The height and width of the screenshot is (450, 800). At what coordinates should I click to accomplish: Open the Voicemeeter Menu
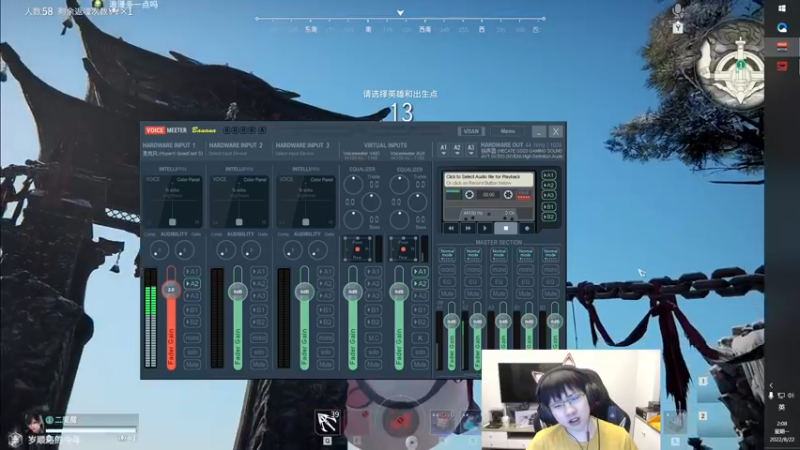point(508,131)
